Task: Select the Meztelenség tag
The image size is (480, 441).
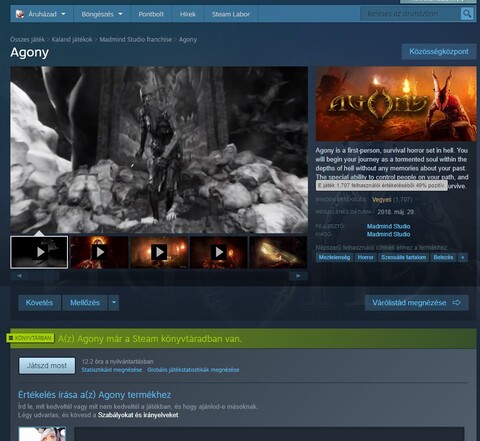Action: tap(334, 257)
